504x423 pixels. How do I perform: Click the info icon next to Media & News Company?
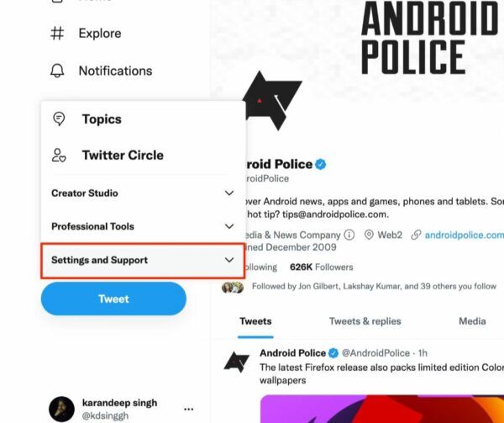tap(349, 235)
